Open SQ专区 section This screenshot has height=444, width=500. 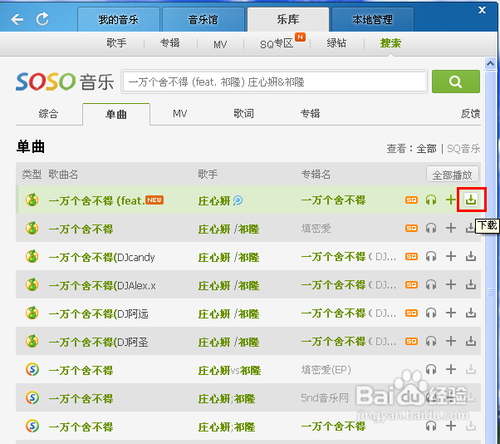click(x=276, y=43)
